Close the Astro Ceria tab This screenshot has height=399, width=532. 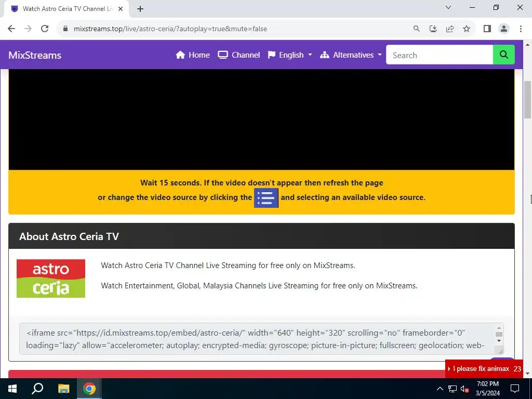[121, 9]
